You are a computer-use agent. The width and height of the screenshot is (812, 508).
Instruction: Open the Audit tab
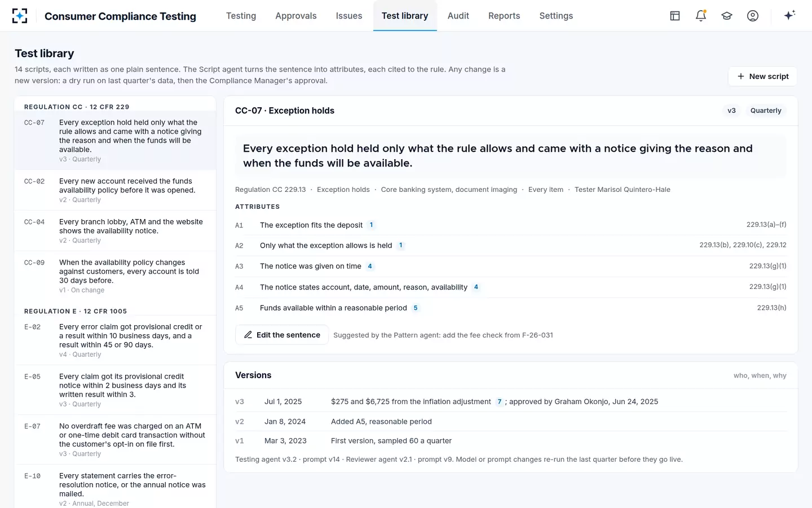pyautogui.click(x=458, y=16)
